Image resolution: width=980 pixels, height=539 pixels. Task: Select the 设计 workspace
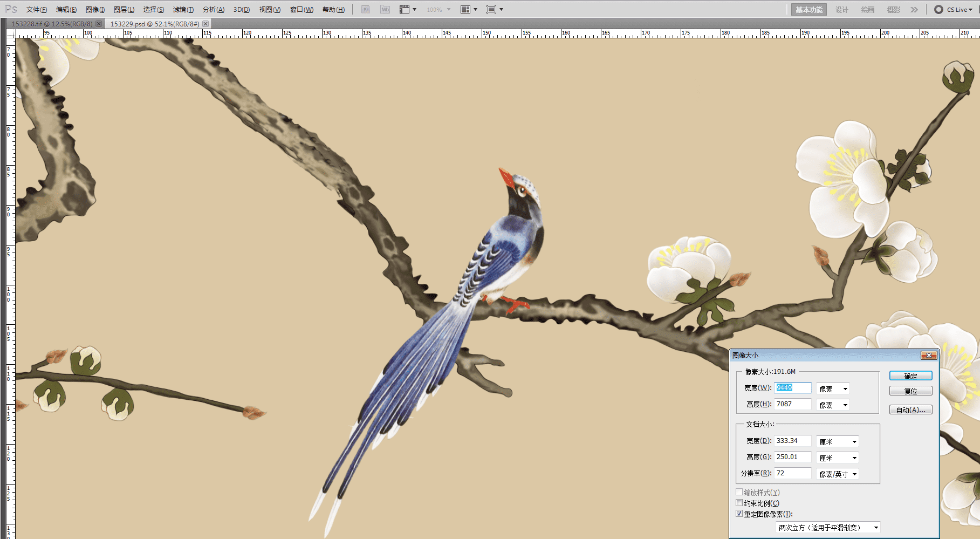click(x=841, y=10)
